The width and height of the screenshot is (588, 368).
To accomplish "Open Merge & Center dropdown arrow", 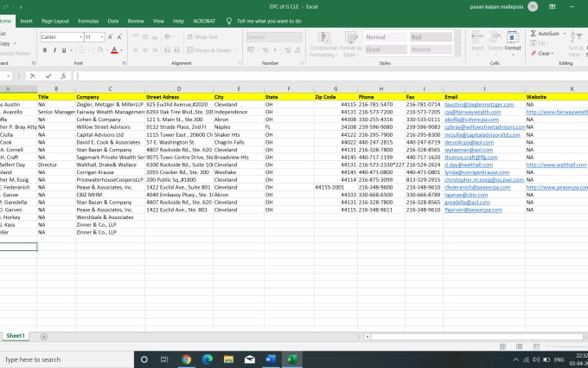I will 236,50.
